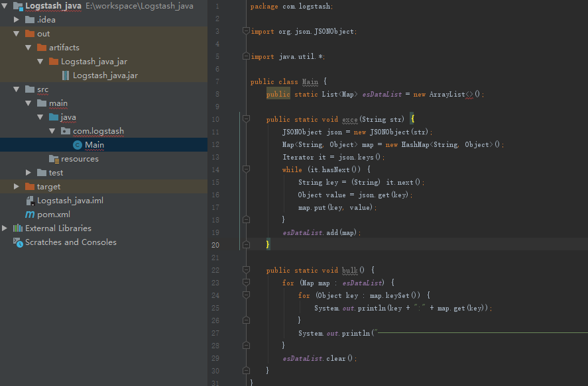Viewport: 588px width, 386px height.
Task: Click the com.logstash package icon
Action: tap(66, 131)
